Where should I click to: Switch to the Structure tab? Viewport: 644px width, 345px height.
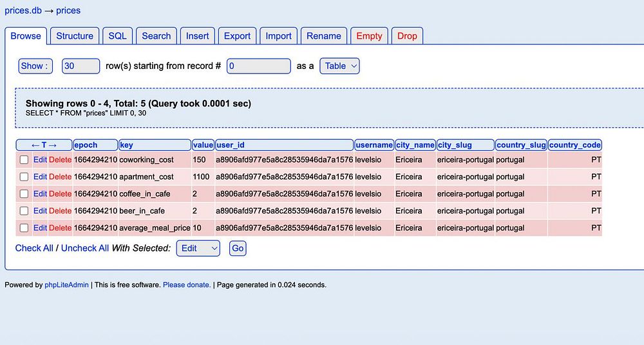(75, 36)
